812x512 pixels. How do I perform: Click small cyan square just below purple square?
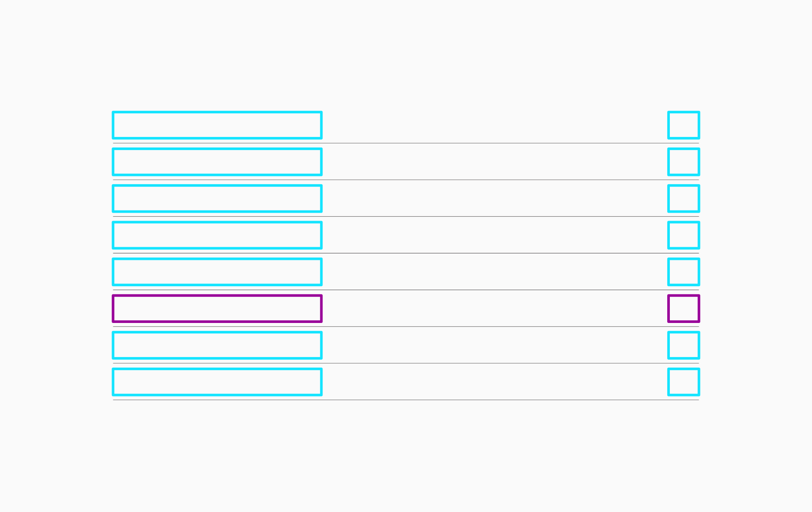point(683,345)
